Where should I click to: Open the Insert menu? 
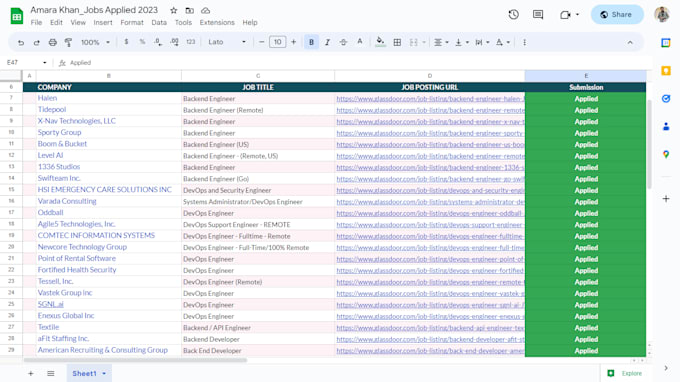point(103,23)
